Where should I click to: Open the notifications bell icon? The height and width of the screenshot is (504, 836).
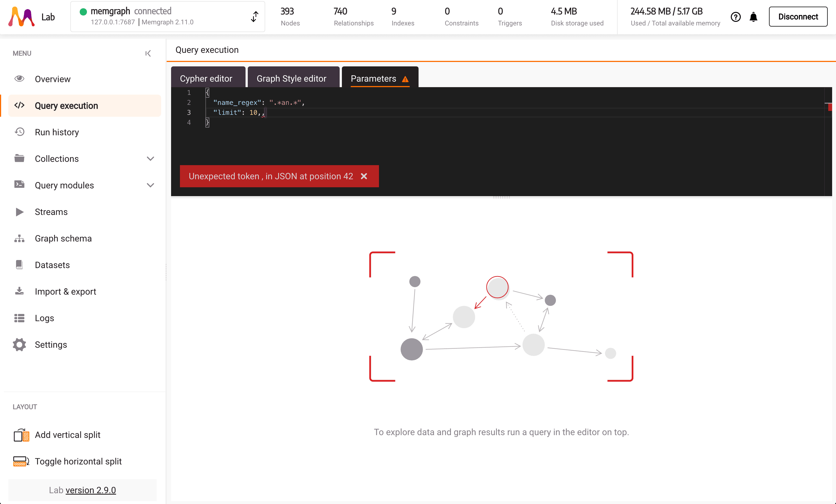(x=753, y=17)
